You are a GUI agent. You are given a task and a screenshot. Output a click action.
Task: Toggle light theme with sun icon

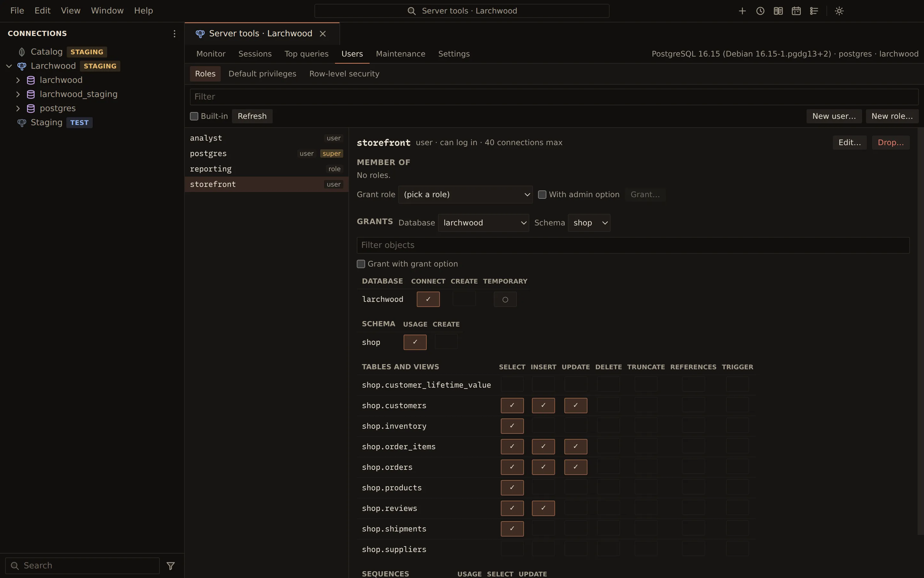pos(839,11)
